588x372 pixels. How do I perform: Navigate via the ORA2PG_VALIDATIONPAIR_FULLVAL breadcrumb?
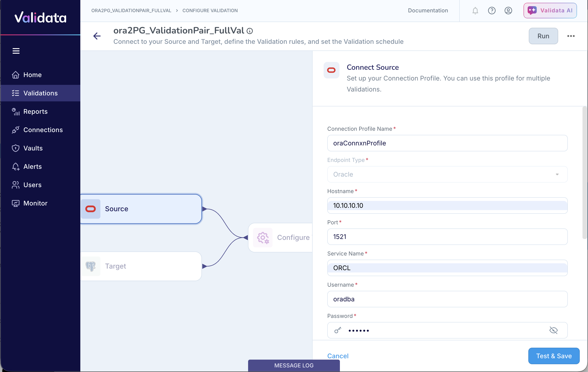pos(131,11)
